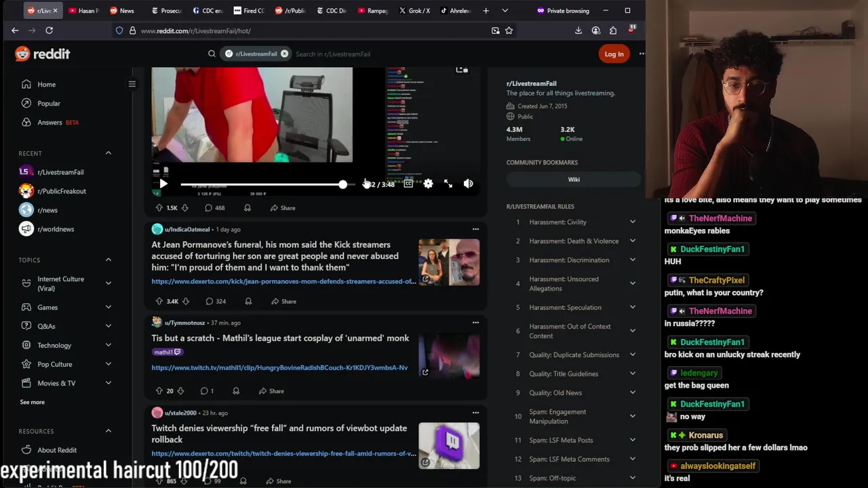Upvote the Mathil monk cosplay post
Image resolution: width=868 pixels, height=488 pixels.
tap(159, 391)
